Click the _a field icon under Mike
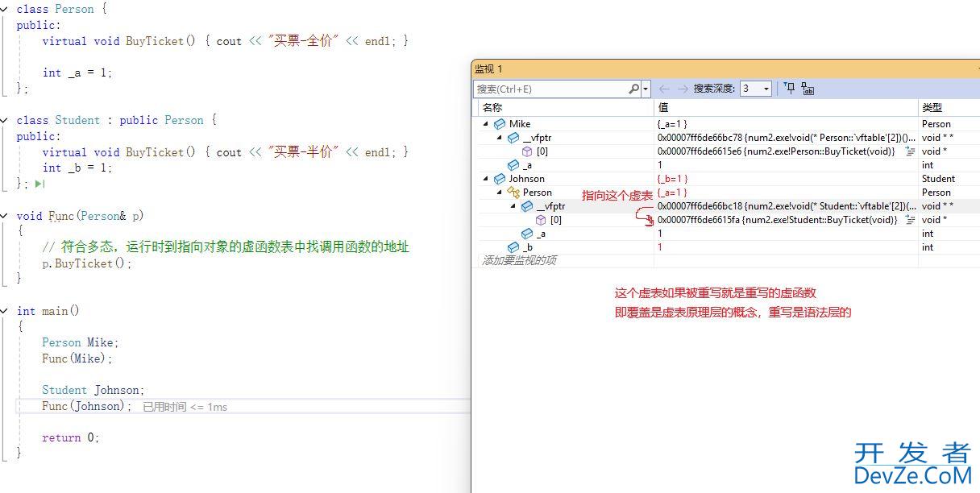The image size is (980, 493). pyautogui.click(x=513, y=165)
